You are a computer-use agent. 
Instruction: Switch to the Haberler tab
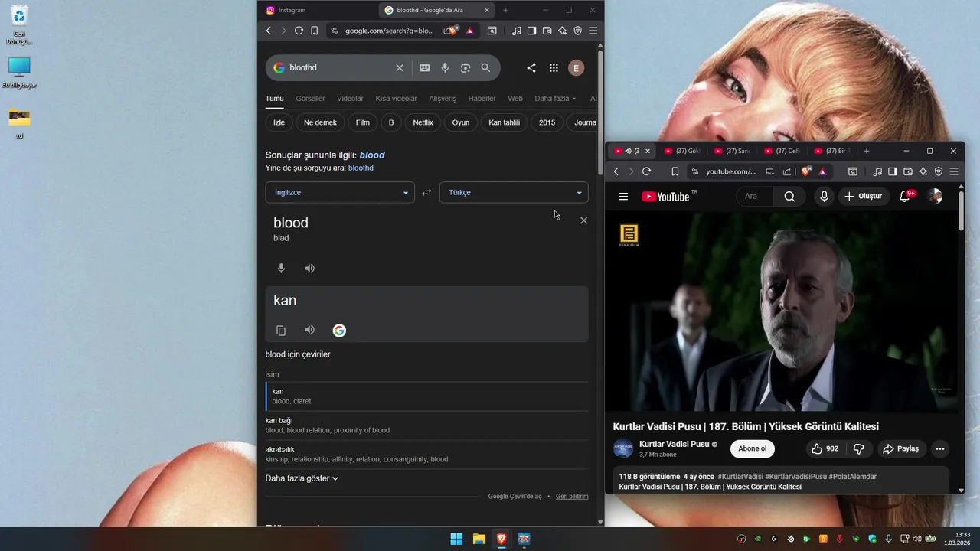coord(482,99)
